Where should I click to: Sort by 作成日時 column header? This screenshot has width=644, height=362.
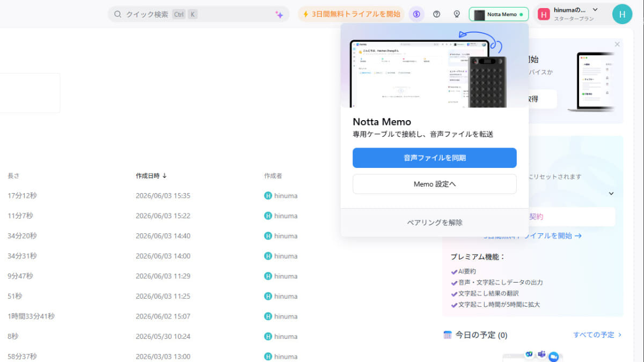pos(151,176)
